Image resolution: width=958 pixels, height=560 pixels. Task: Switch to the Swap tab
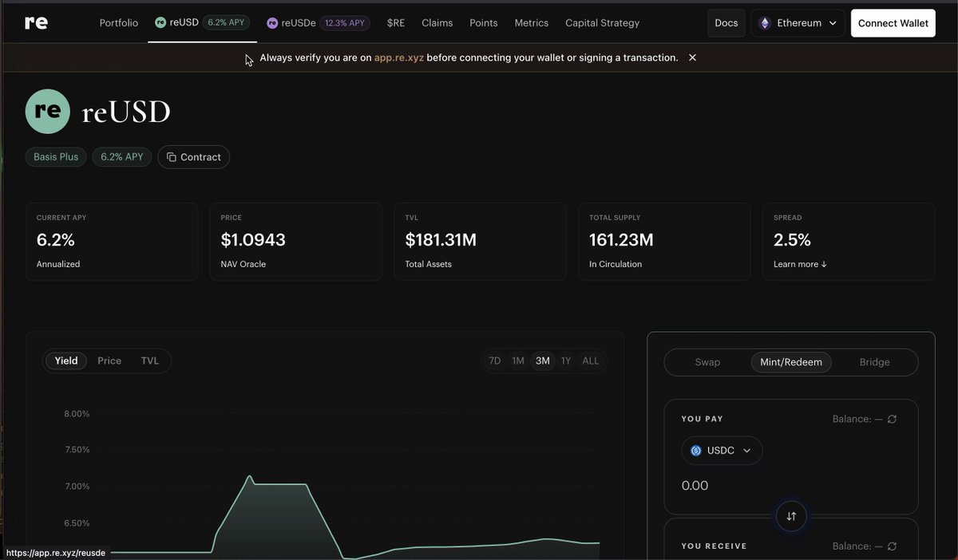pos(707,362)
